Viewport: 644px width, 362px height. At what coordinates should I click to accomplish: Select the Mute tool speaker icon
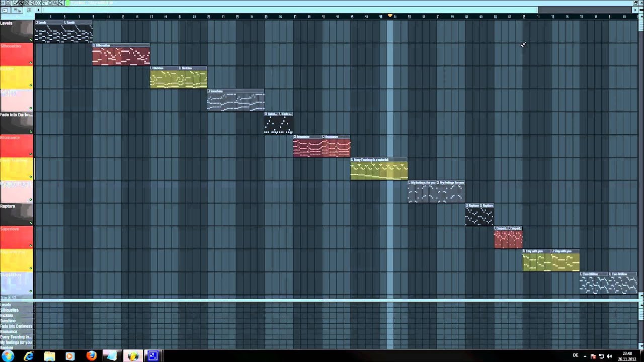point(33,3)
